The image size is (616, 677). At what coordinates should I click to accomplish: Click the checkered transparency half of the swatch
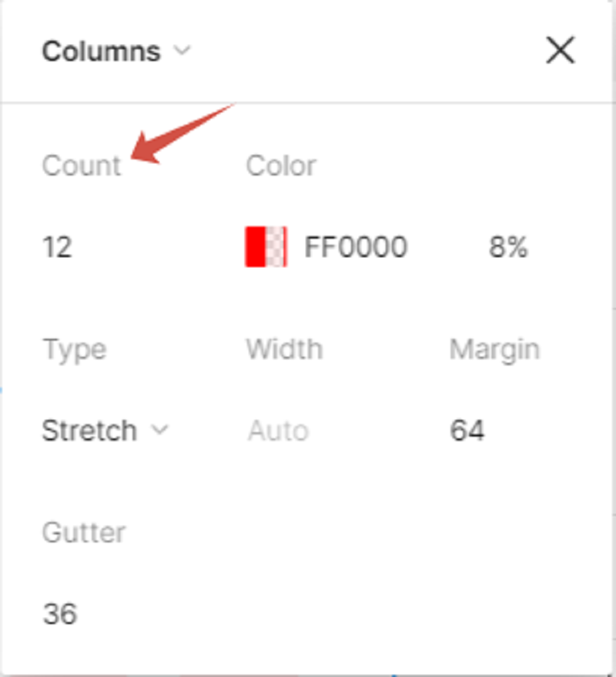click(x=277, y=246)
